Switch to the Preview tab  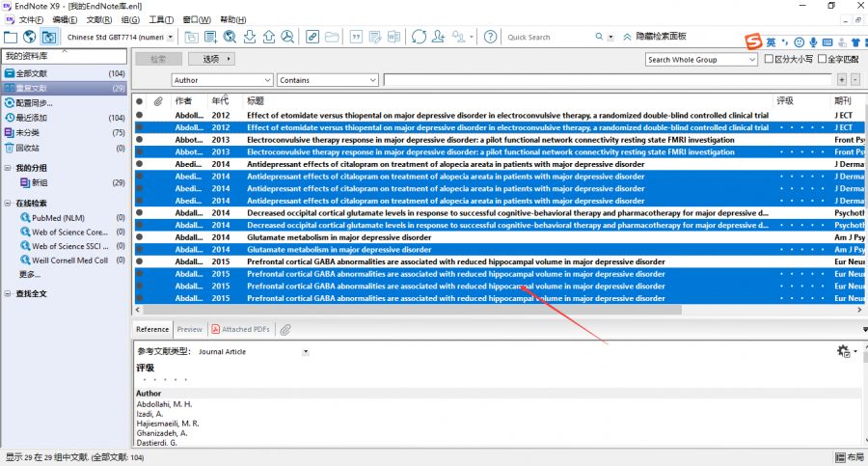click(x=190, y=329)
